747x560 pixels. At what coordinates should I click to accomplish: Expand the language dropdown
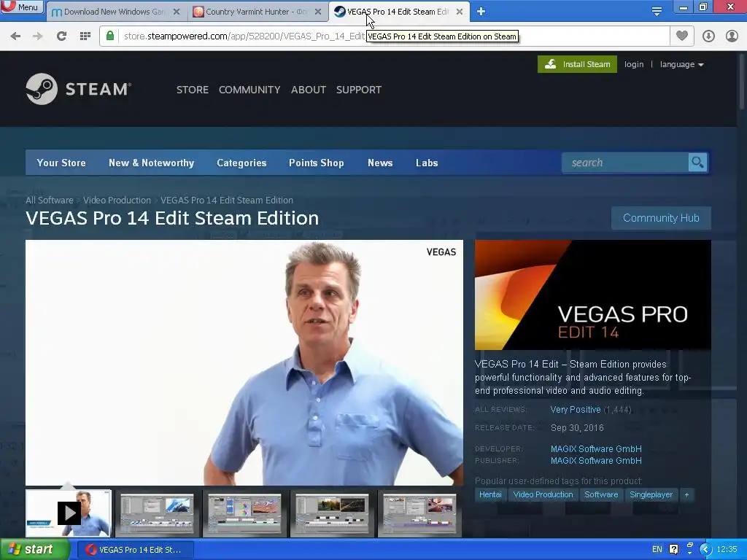[682, 64]
